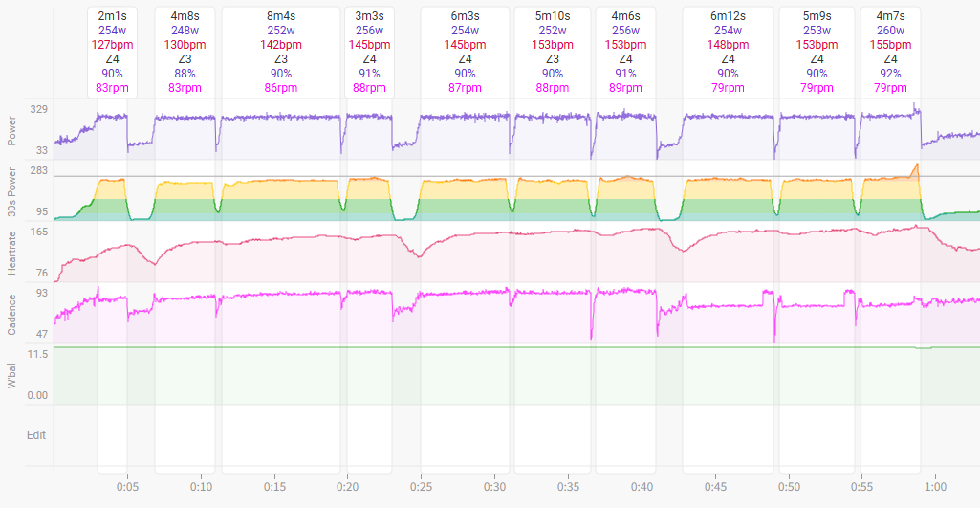Click the 30s Power chart axis label
980x508 pixels.
click(11, 193)
